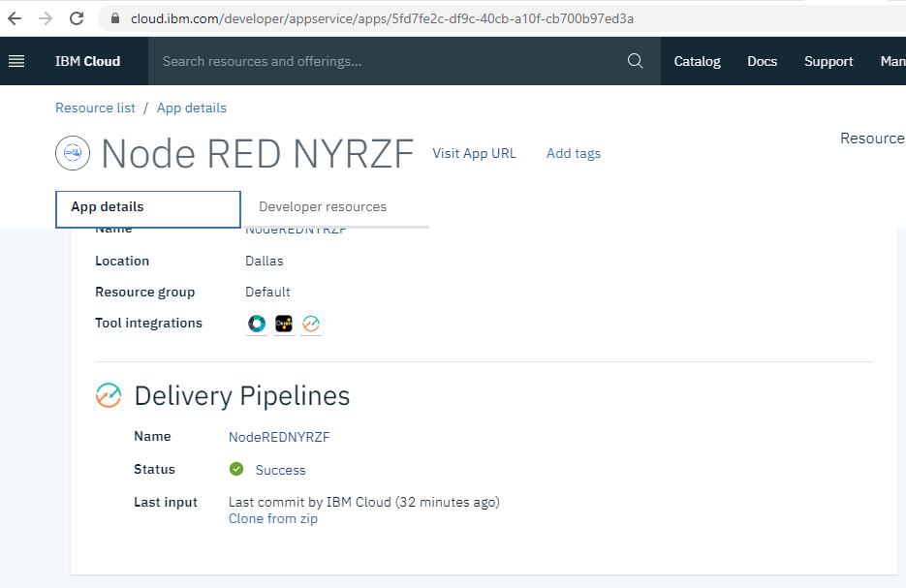The width and height of the screenshot is (906, 588).
Task: Click the search magnifier icon
Action: click(635, 61)
